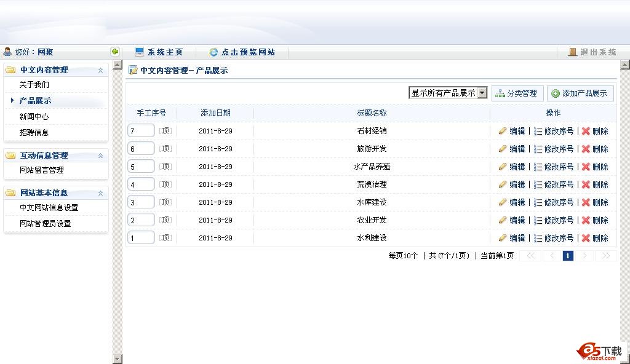Image resolution: width=630 pixels, height=364 pixels.
Task: Click red delete X icon for 石材经销
Action: click(x=586, y=131)
